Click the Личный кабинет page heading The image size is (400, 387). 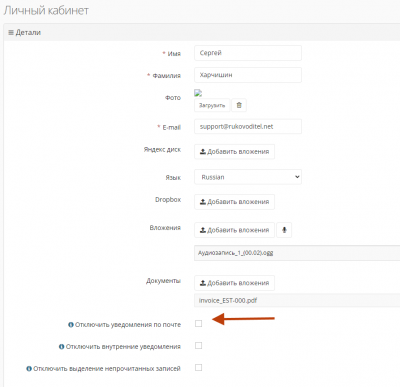[x=46, y=11]
